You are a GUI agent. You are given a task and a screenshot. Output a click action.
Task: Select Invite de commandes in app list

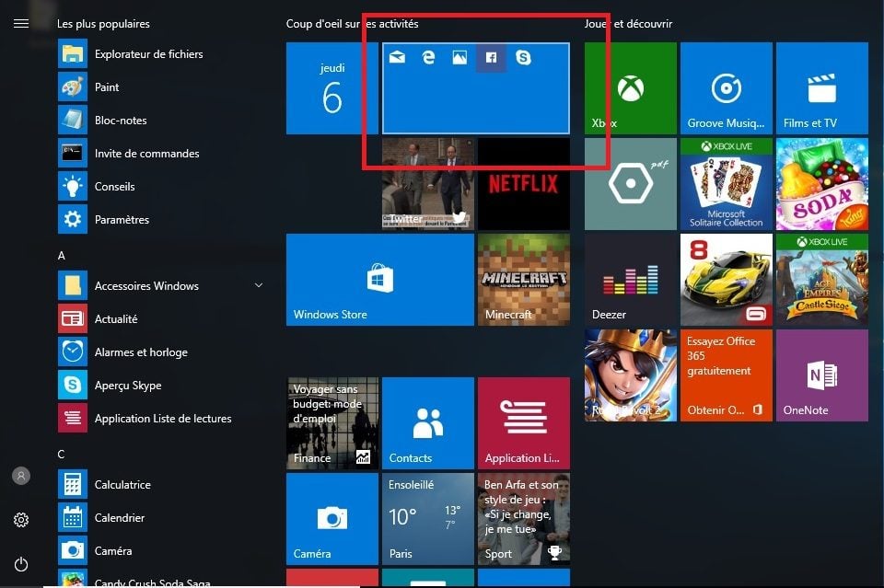click(146, 154)
